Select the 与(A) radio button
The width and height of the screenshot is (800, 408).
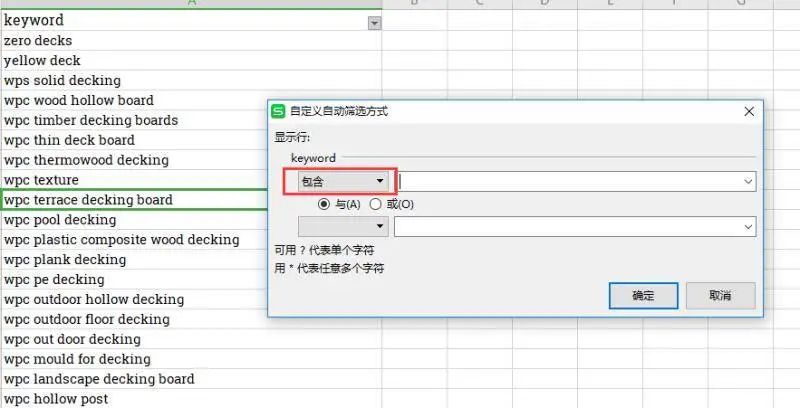click(x=324, y=204)
